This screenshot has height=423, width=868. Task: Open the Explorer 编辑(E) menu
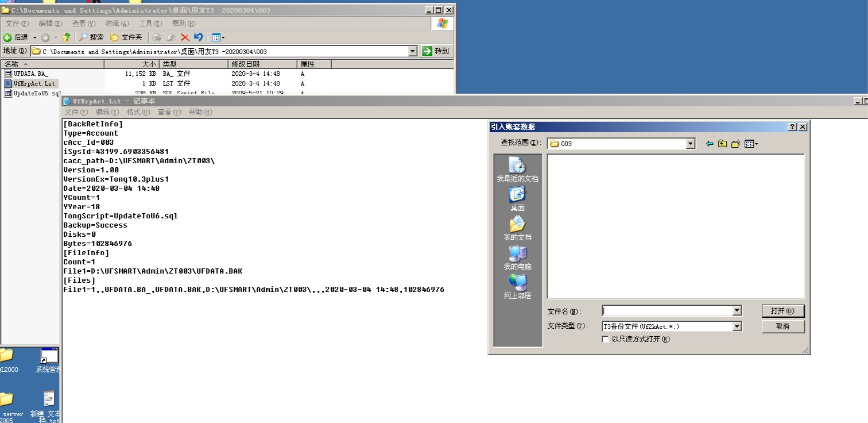(x=51, y=24)
